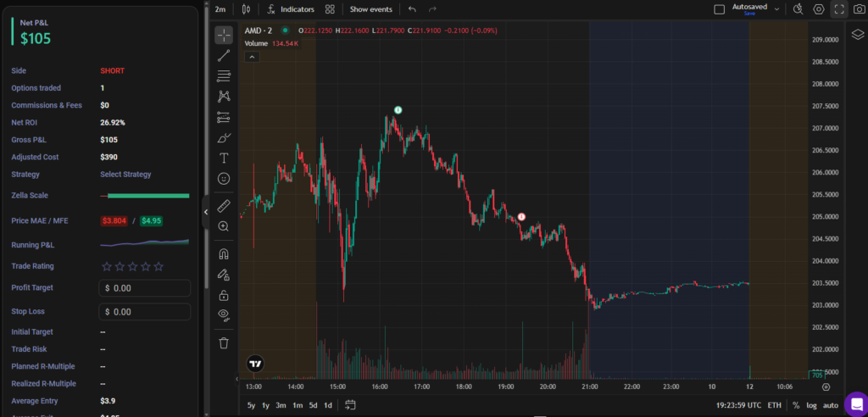Select the Fibonacci retracement tool
Viewport: 868px width, 417px height.
[x=224, y=76]
